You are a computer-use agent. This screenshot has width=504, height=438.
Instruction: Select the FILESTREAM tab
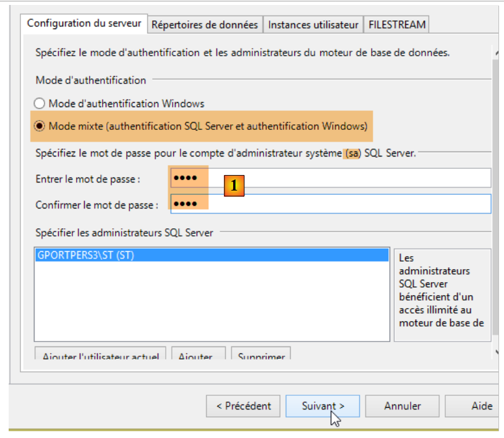point(396,25)
